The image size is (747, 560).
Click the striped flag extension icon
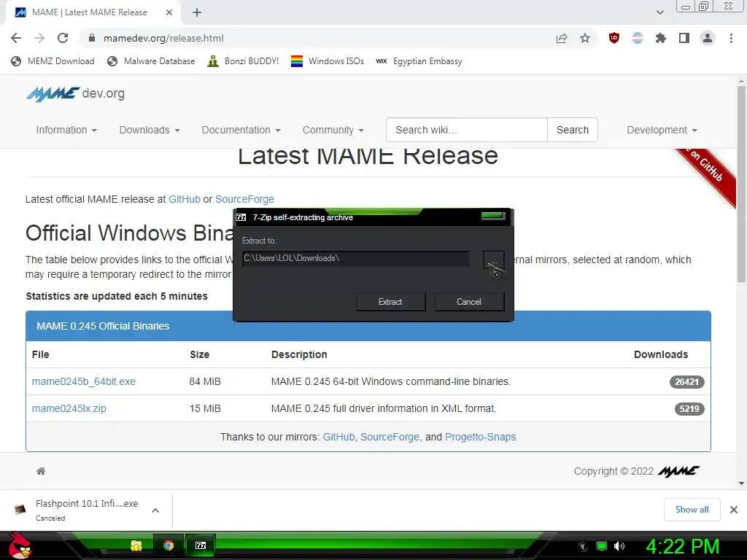tap(638, 38)
